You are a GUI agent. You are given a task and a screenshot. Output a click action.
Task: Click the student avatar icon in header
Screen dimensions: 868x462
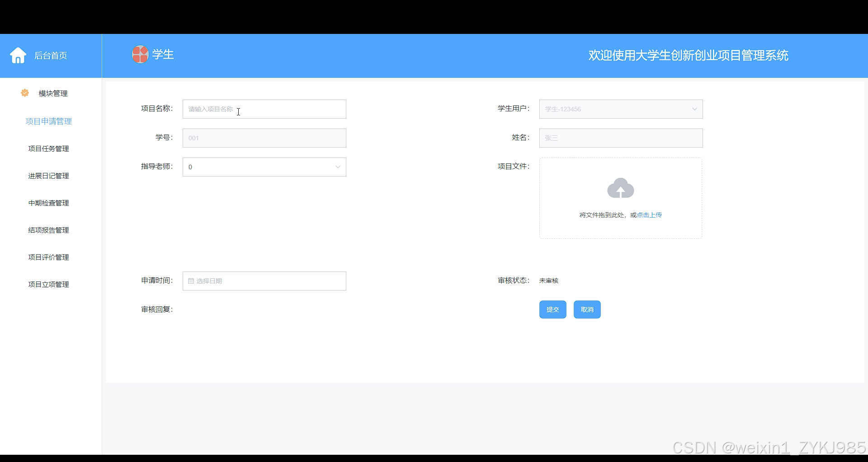[140, 54]
